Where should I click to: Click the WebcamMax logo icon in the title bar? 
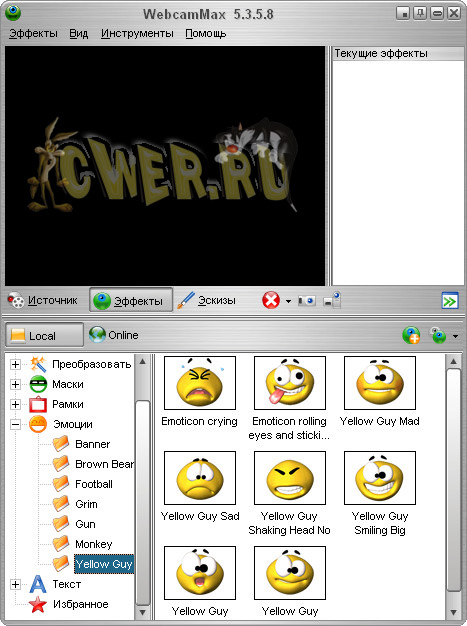point(13,12)
